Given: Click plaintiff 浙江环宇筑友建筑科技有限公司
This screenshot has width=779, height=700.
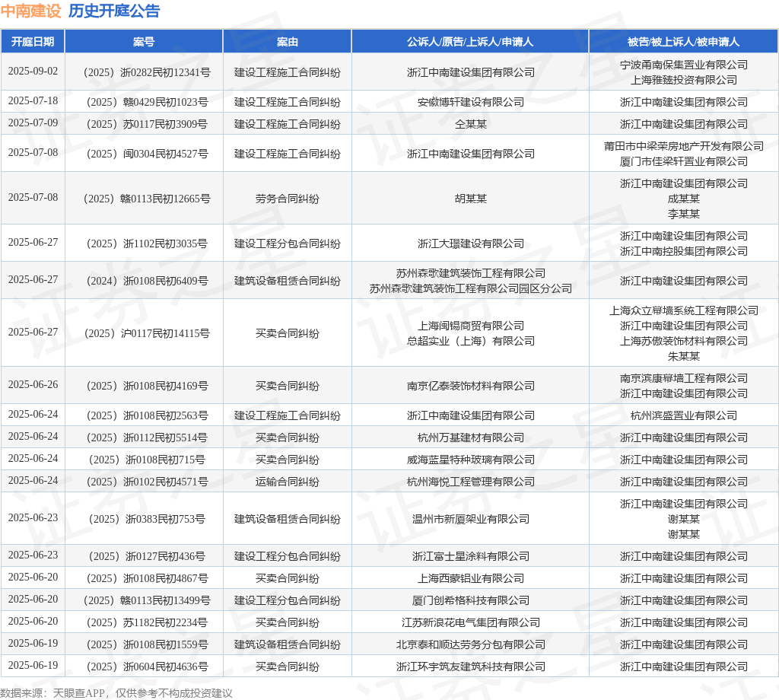Looking at the screenshot, I should pyautogui.click(x=470, y=667).
